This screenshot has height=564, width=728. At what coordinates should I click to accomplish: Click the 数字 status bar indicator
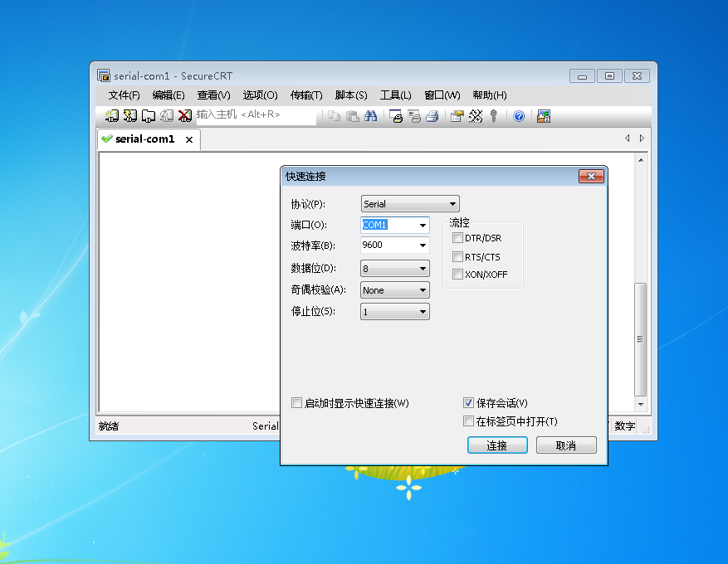tap(624, 425)
